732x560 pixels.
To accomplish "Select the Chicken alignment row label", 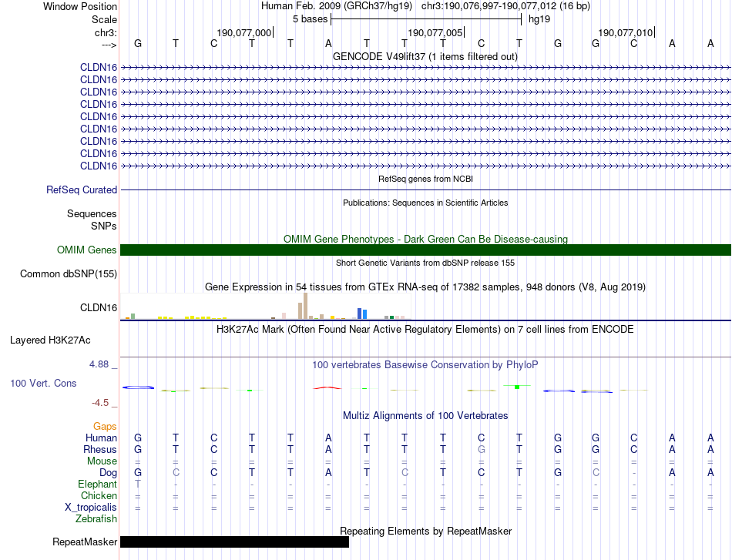I will pyautogui.click(x=99, y=495).
